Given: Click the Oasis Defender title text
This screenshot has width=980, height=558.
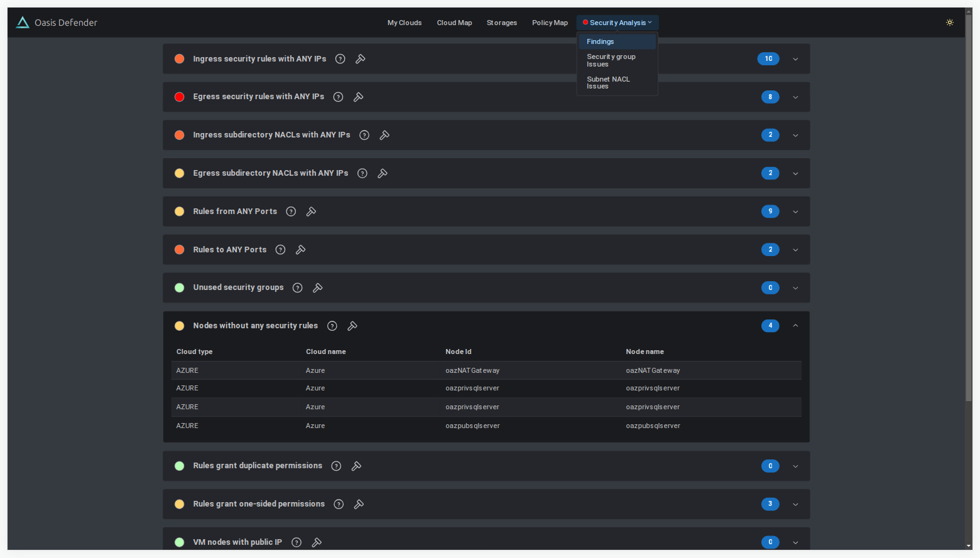Looking at the screenshot, I should click(x=66, y=23).
